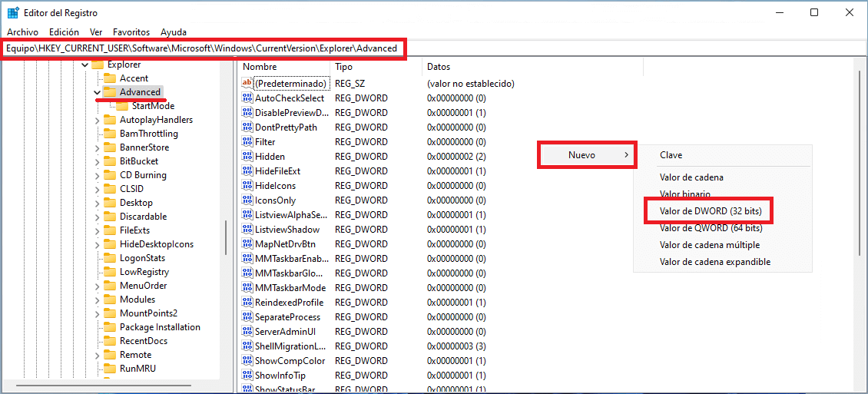
Task: Open the Archivo menu
Action: click(23, 32)
